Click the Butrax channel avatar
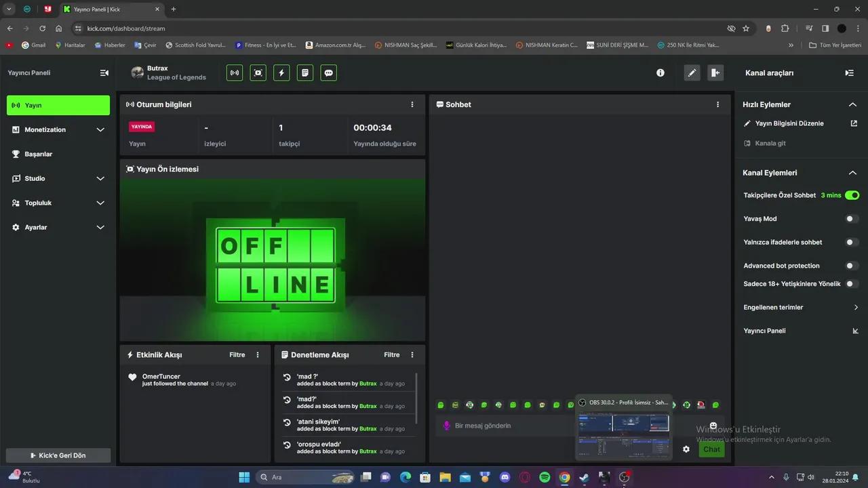Image resolution: width=868 pixels, height=488 pixels. pos(138,73)
